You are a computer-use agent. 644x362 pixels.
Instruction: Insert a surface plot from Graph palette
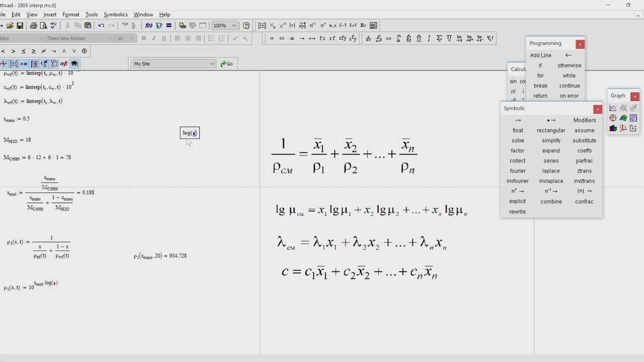[x=623, y=118]
